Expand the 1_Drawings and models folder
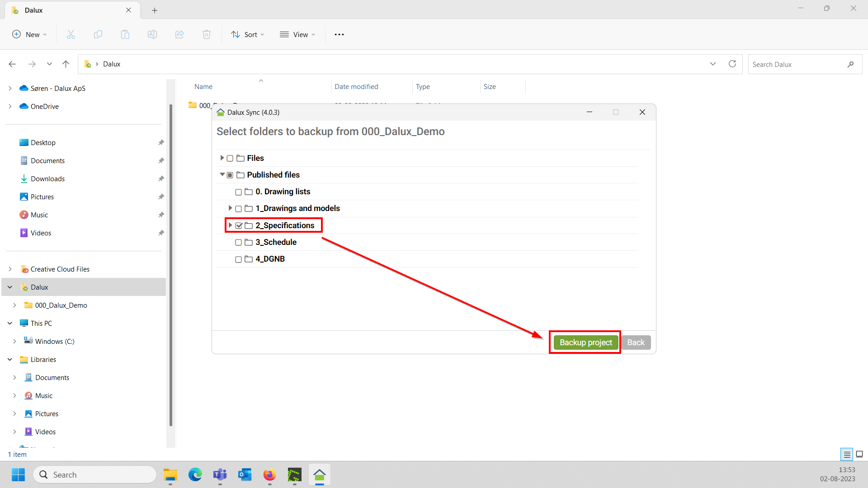The height and width of the screenshot is (488, 868). click(x=230, y=208)
